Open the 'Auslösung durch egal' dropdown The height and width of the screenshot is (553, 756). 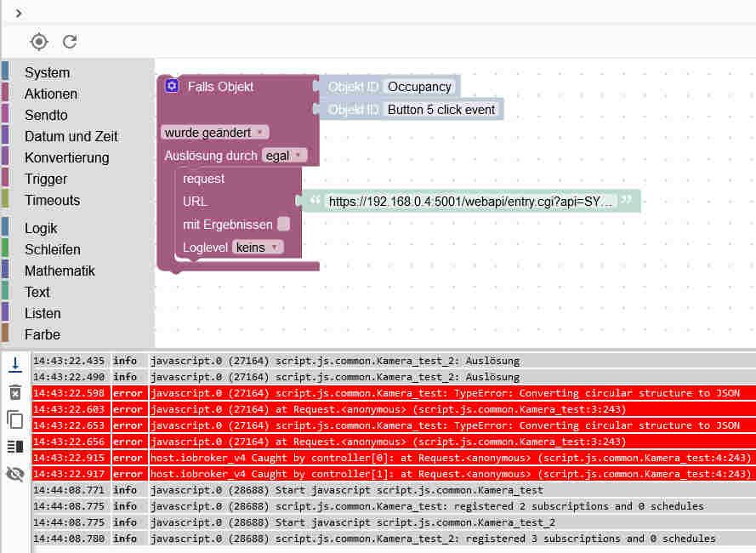284,156
